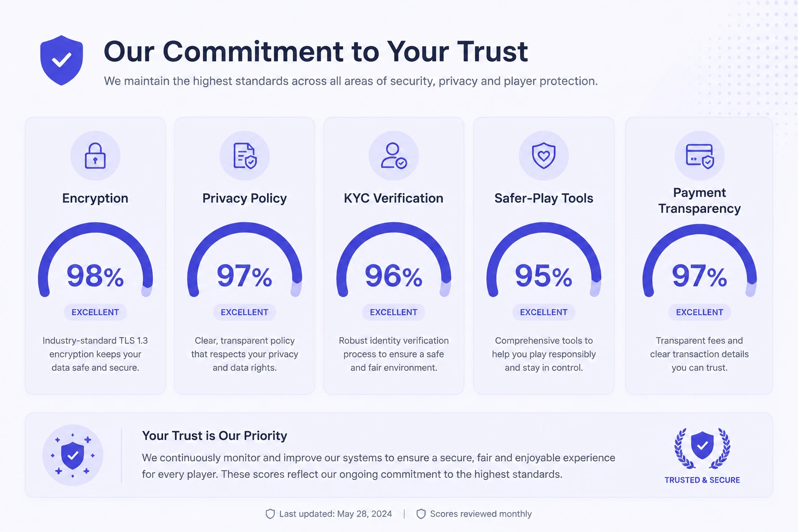Click the Your Trust is Our Priority heading
This screenshot has width=798, height=532.
[x=215, y=436]
